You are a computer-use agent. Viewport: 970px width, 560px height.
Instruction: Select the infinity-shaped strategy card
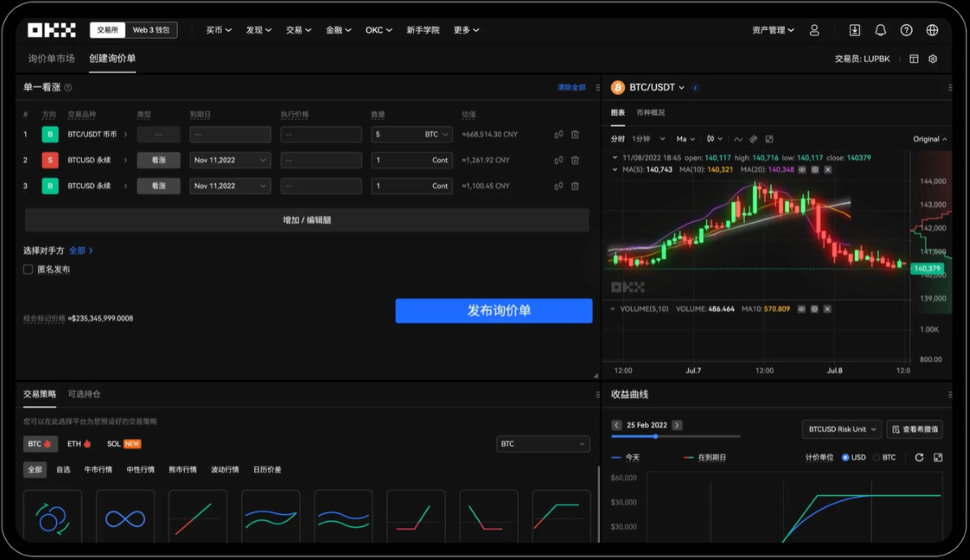coord(125,516)
